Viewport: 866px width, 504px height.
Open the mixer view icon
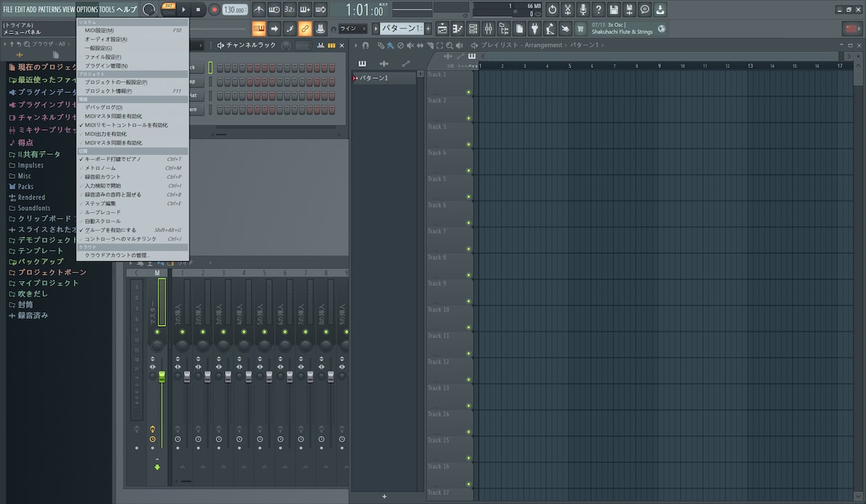[489, 28]
